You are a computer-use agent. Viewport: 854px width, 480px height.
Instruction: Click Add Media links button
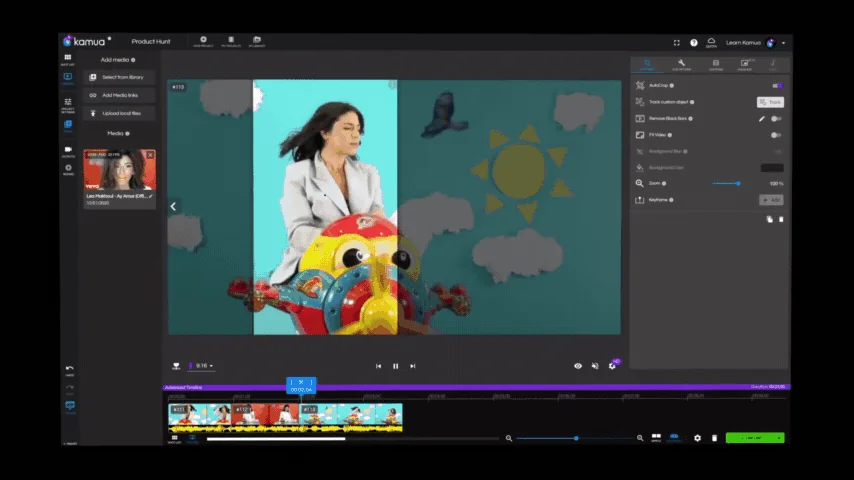[119, 95]
